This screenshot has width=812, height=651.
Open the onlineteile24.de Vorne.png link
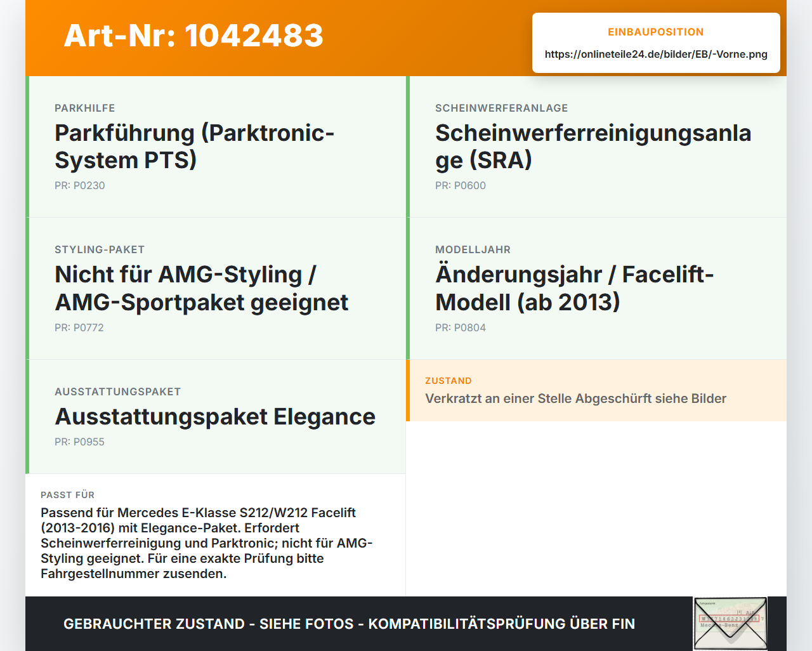pos(656,55)
